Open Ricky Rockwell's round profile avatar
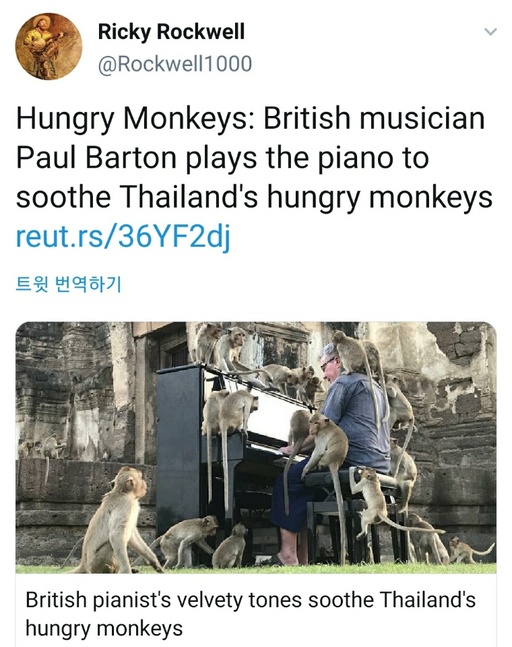Screen dimensions: 512x647 (49, 46)
